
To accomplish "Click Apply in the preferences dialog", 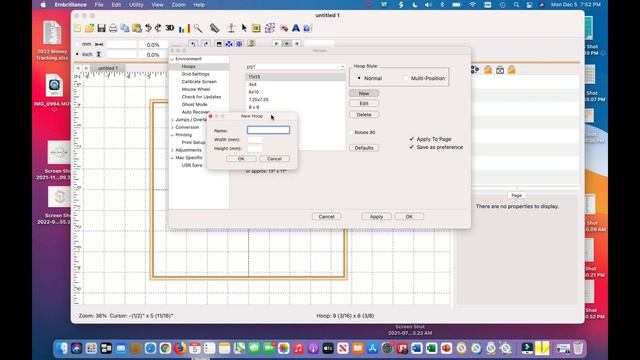I will click(376, 216).
